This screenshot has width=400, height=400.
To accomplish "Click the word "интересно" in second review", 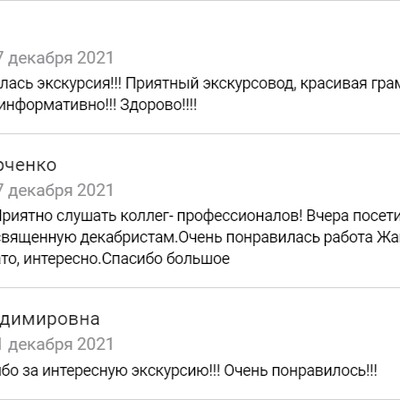I will (x=61, y=259).
